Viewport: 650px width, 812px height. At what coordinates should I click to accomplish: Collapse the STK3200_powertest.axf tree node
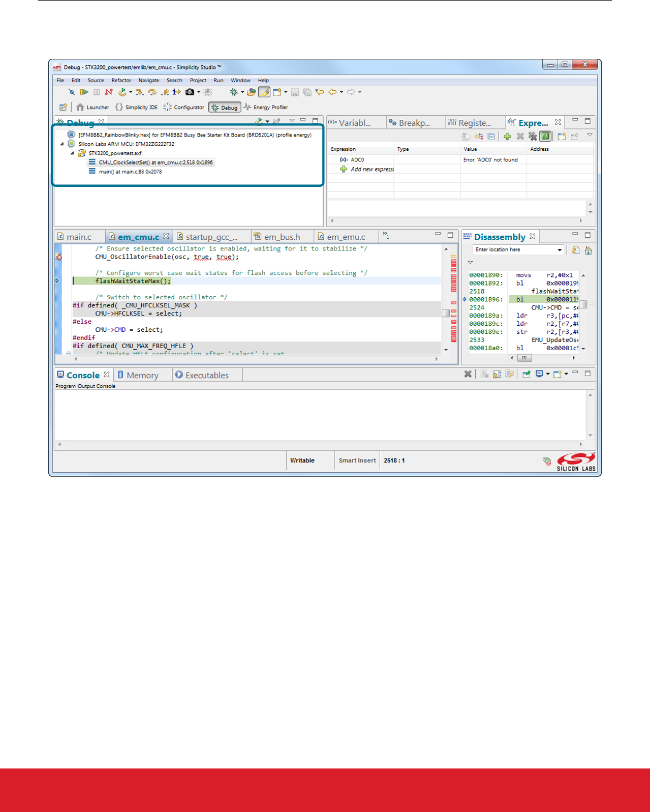72,153
